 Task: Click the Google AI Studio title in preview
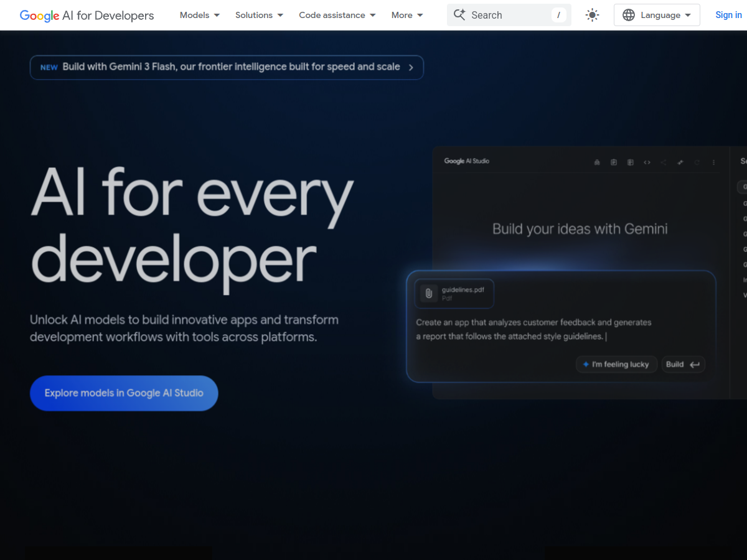click(467, 161)
